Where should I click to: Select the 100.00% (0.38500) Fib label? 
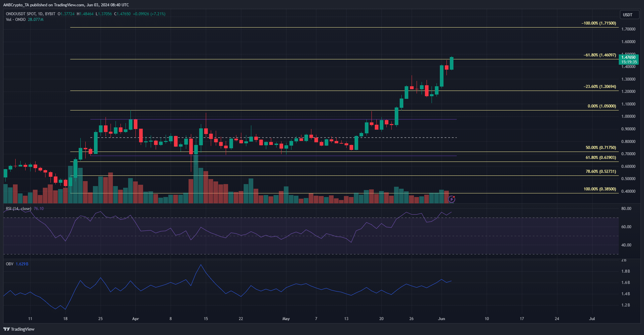tap(600, 189)
